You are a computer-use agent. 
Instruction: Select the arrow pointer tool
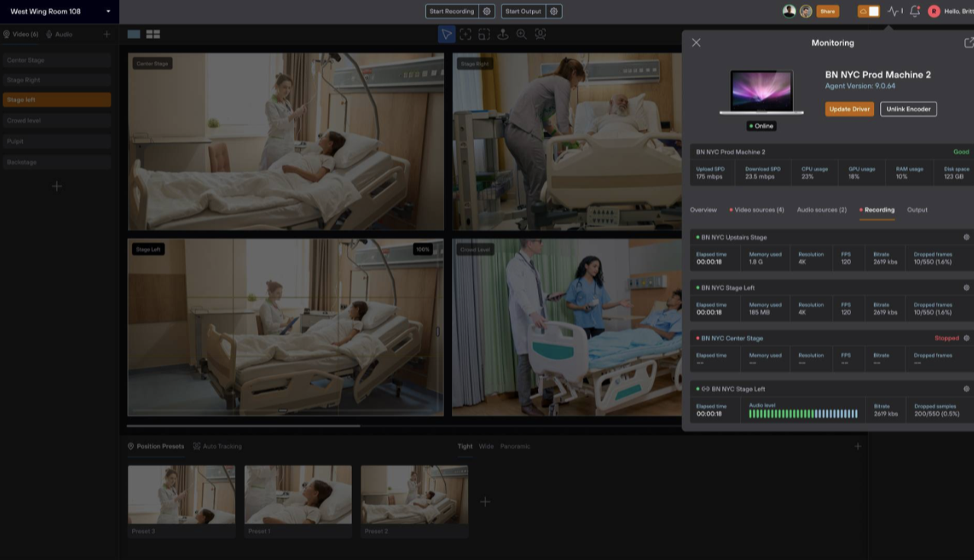[x=447, y=34]
